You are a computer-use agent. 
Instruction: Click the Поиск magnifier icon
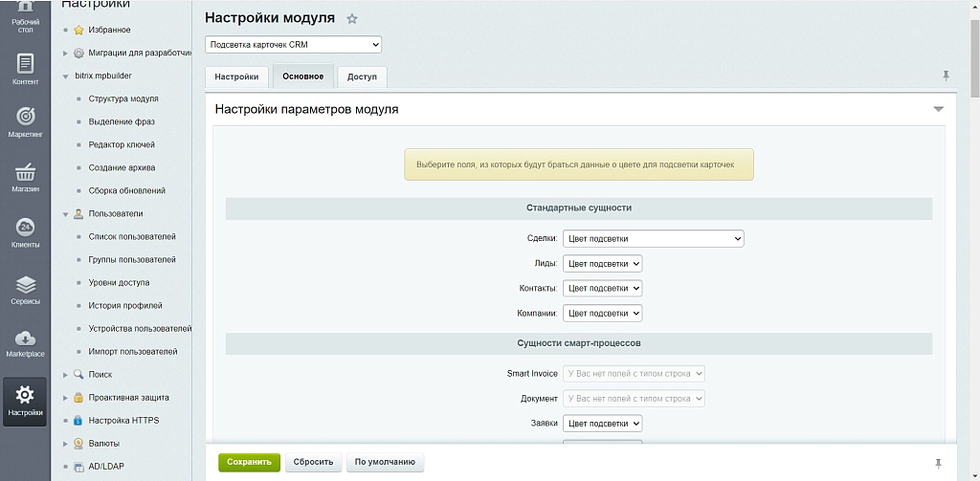78,374
